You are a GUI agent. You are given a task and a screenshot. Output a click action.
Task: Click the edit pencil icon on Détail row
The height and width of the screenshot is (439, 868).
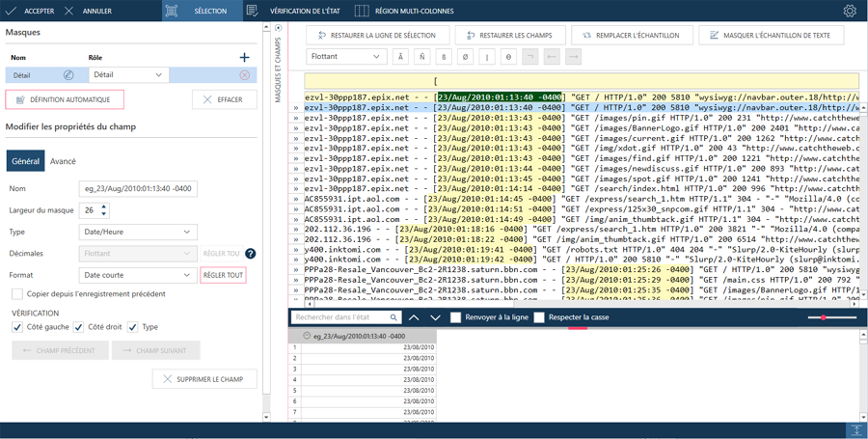point(69,75)
